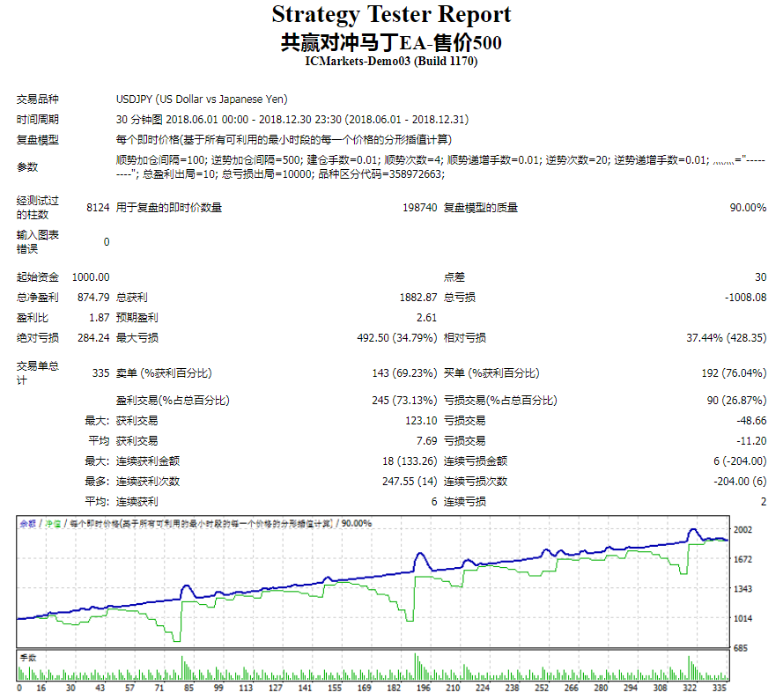The height and width of the screenshot is (700, 783).
Task: Click the x-axis tick 335
Action: 719,688
